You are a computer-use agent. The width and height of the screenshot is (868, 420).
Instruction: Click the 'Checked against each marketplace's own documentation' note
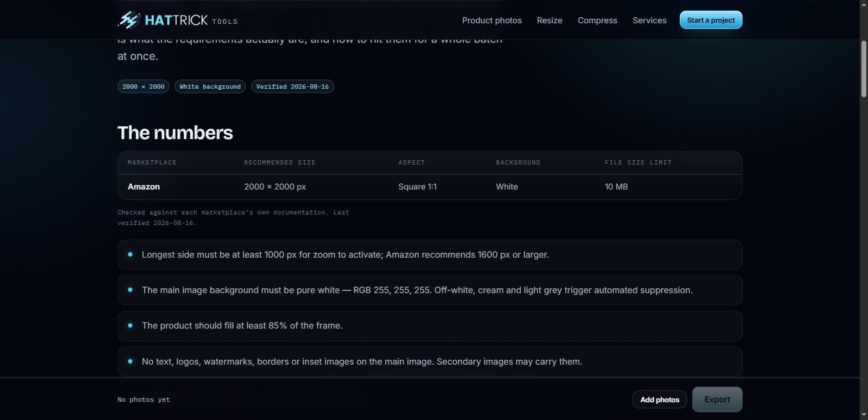coord(233,218)
